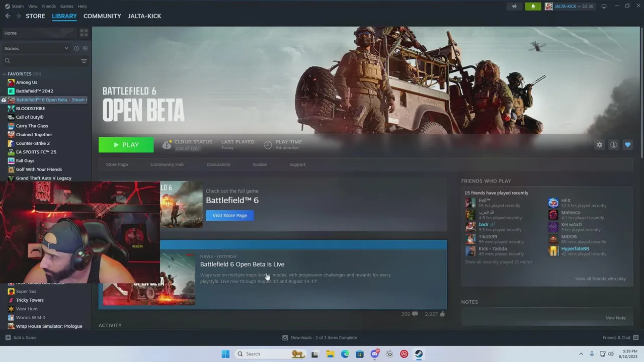
Task: Click the back navigation arrow
Action: point(8,16)
